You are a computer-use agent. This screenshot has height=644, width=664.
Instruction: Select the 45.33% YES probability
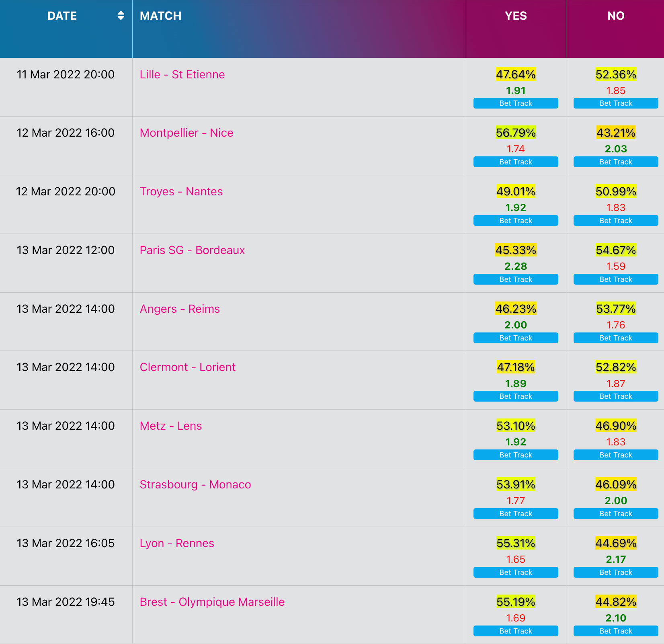[516, 250]
